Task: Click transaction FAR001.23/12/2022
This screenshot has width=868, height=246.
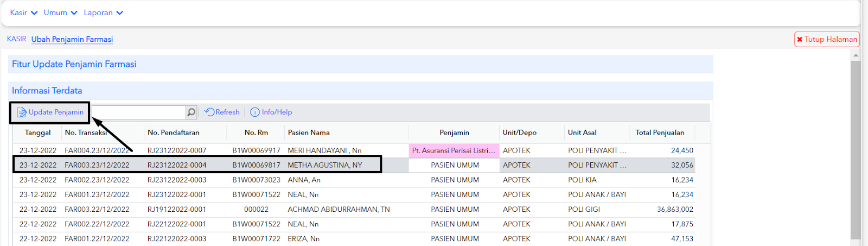Action: click(97, 194)
